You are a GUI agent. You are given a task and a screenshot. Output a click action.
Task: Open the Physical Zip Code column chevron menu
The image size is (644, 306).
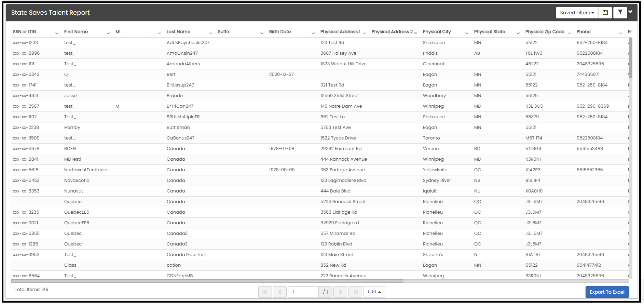pyautogui.click(x=569, y=33)
